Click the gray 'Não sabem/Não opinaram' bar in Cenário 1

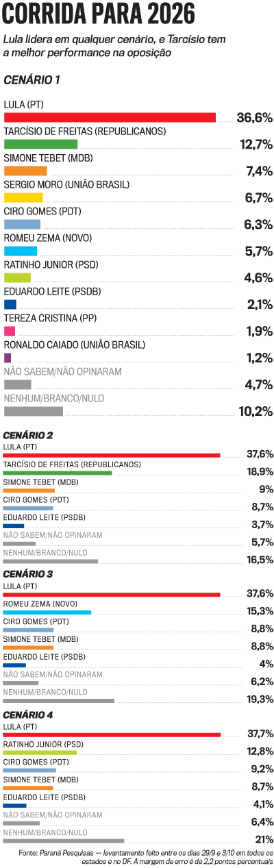coord(18,384)
